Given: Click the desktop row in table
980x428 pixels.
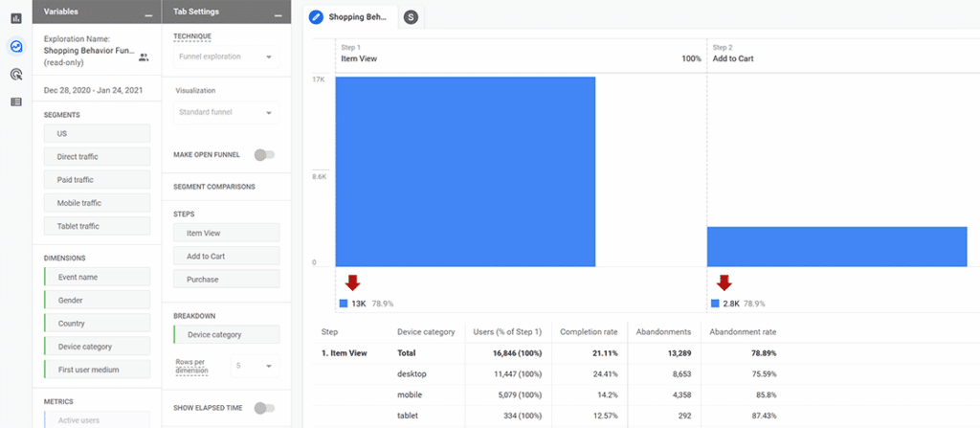Looking at the screenshot, I should (x=546, y=373).
